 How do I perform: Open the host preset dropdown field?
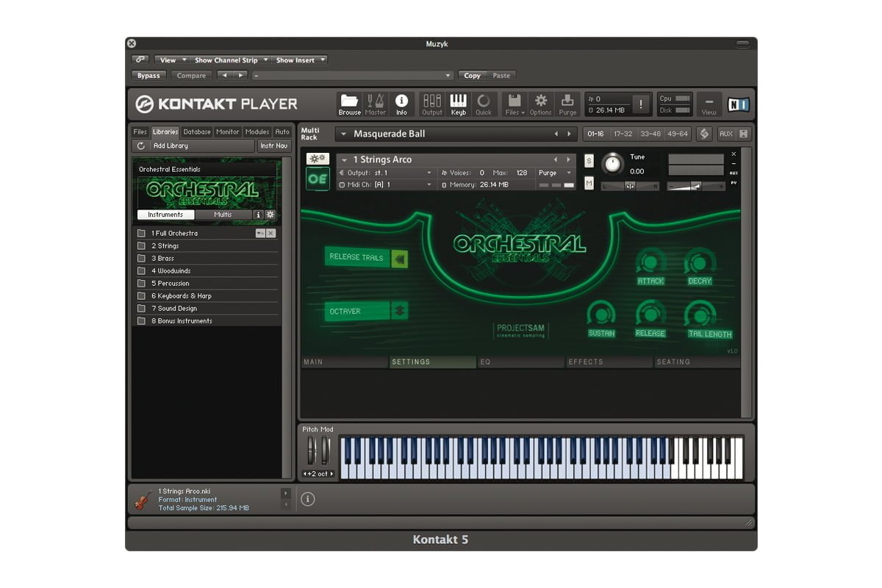(x=352, y=75)
